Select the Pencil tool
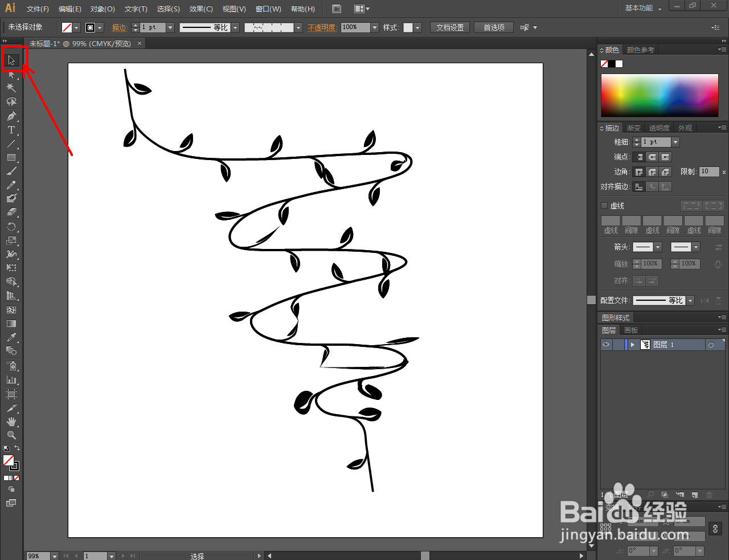The height and width of the screenshot is (560, 729). pos(11,185)
